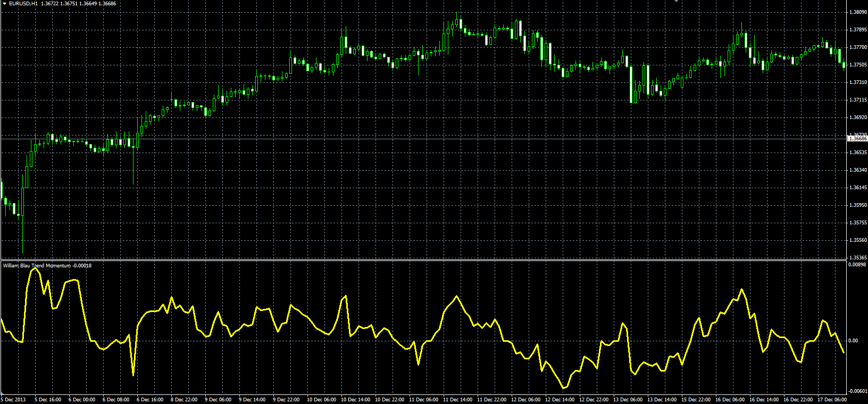Image resolution: width=868 pixels, height=404 pixels.
Task: Click the 1.36145 price scale value
Action: coord(858,188)
